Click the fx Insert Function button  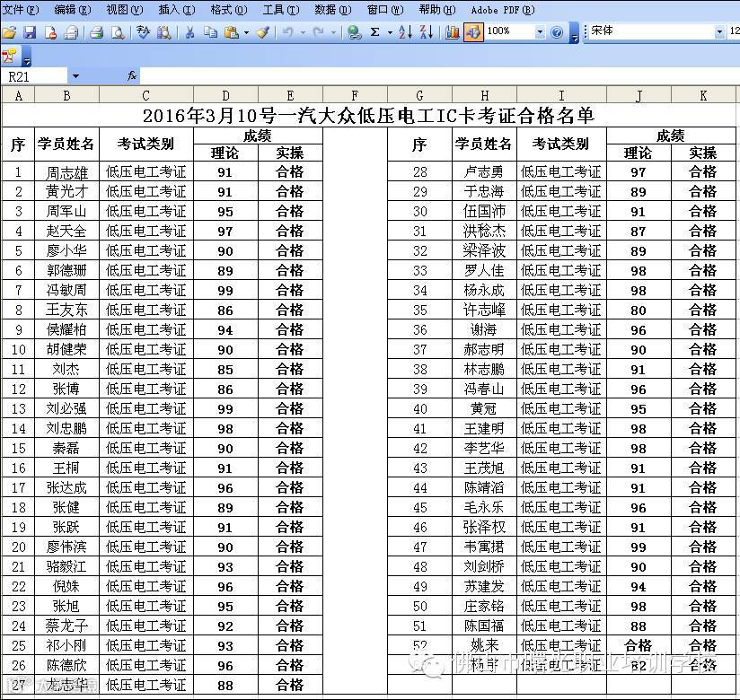(132, 75)
